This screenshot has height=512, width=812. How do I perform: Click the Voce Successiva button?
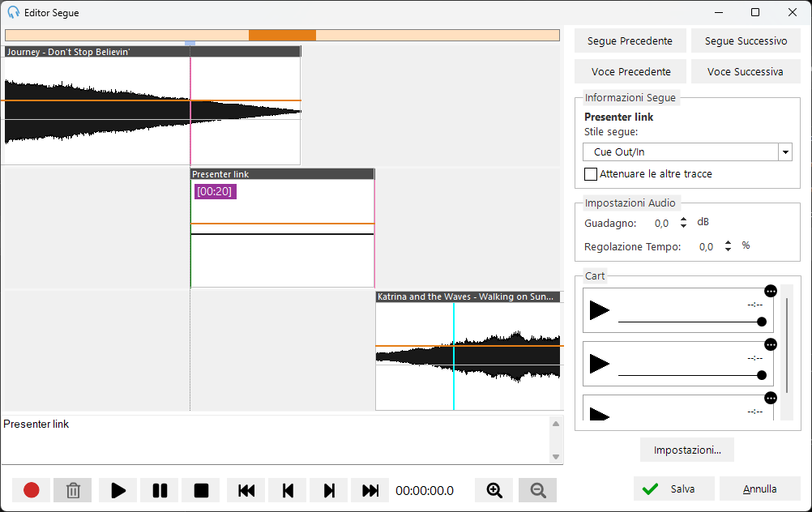pos(746,71)
